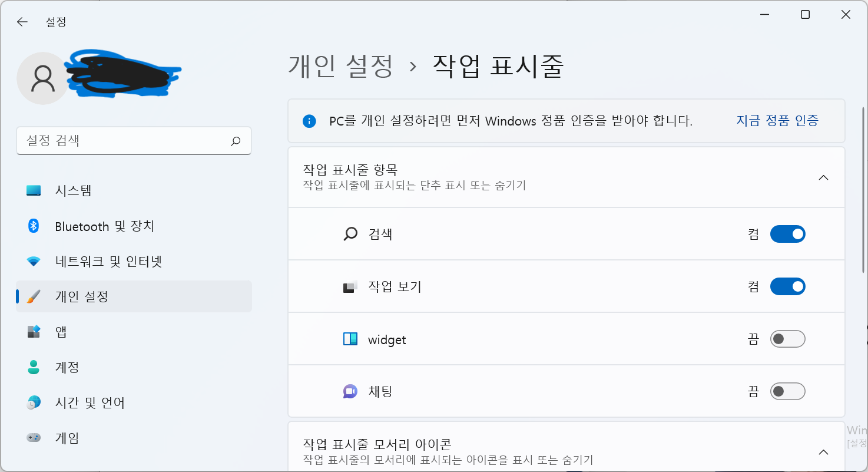
Task: Maximize the Settings window
Action: click(x=805, y=15)
